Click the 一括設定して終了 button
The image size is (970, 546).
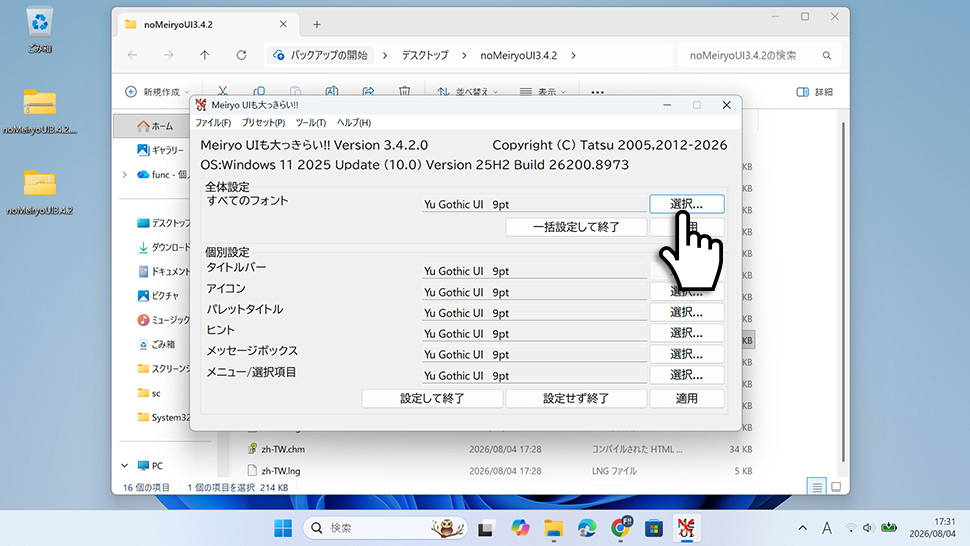(576, 227)
